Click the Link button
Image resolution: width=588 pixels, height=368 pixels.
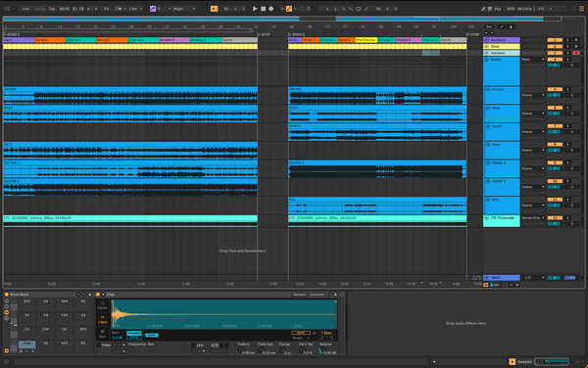[x=25, y=9]
